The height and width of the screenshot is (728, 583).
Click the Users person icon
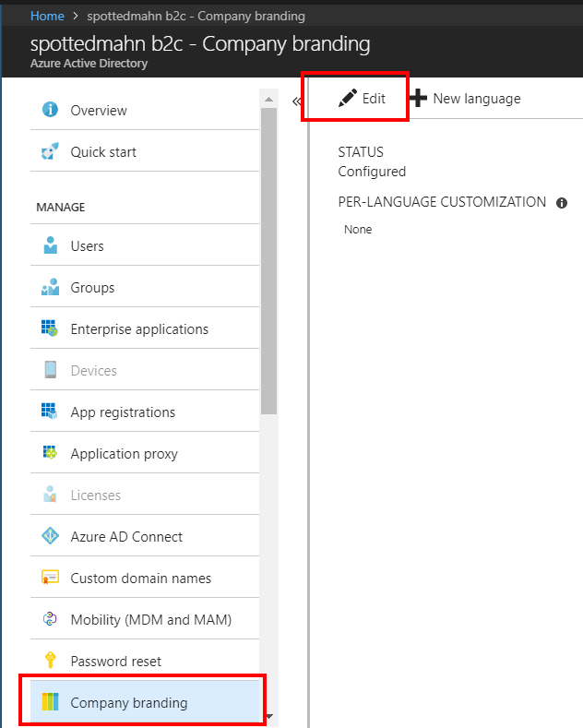click(50, 245)
